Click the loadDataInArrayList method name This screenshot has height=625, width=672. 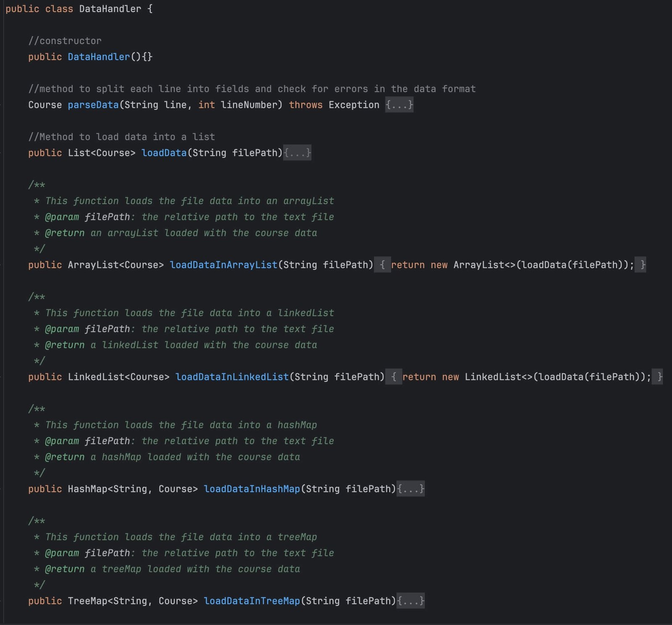tap(223, 265)
